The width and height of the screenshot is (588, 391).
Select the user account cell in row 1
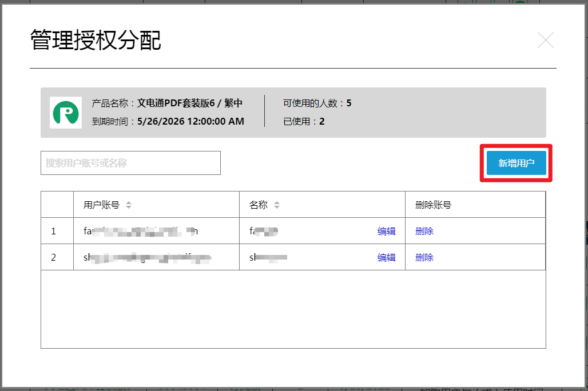(156, 231)
